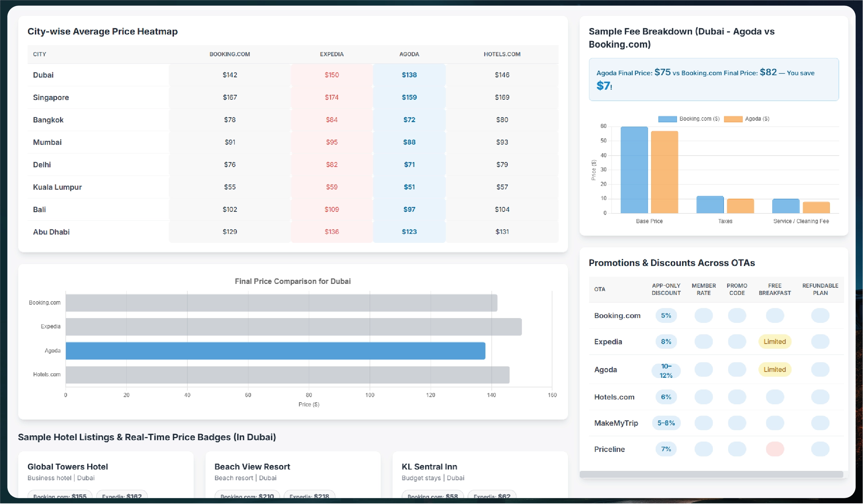Sort by the AGODA column header
The height and width of the screenshot is (504, 863).
(x=409, y=54)
